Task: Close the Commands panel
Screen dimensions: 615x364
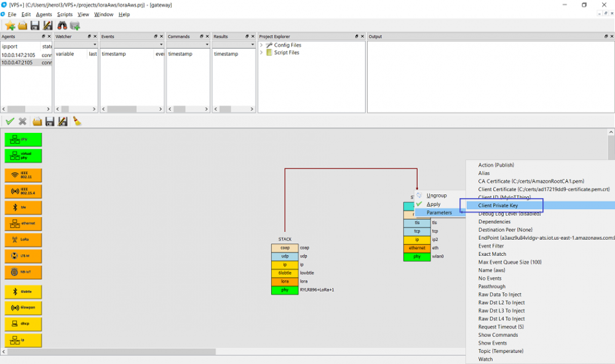Action: [207, 36]
